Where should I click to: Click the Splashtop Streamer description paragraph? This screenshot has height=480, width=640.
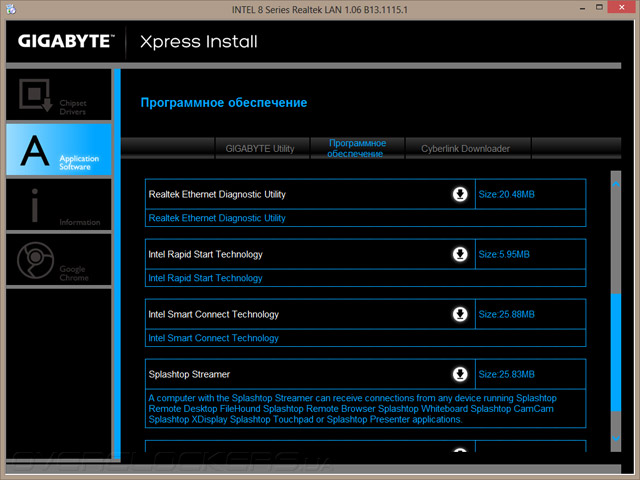click(x=353, y=409)
